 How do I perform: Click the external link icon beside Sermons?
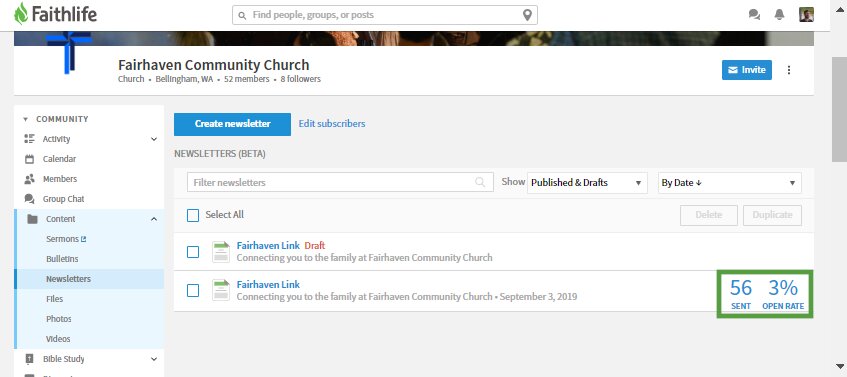tap(83, 239)
